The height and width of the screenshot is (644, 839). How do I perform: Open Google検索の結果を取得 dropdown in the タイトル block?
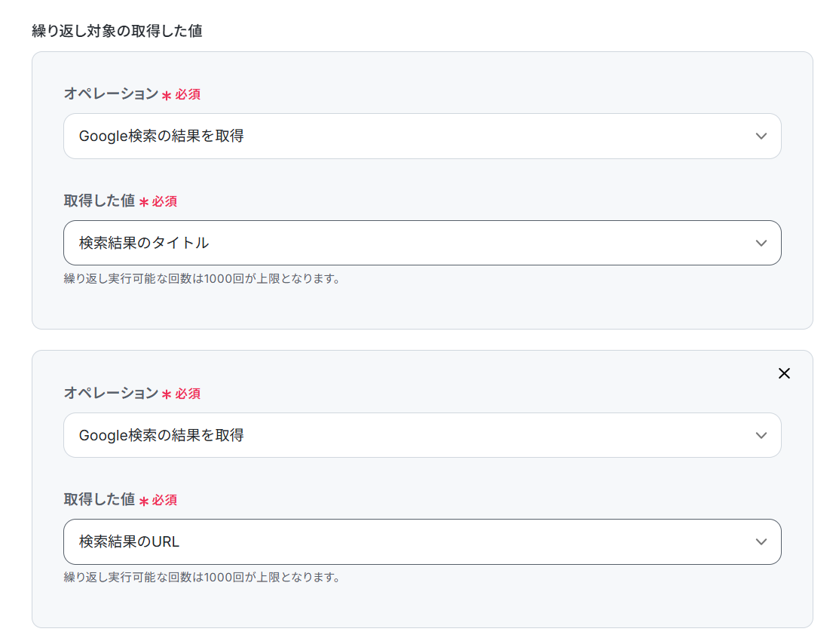(422, 136)
